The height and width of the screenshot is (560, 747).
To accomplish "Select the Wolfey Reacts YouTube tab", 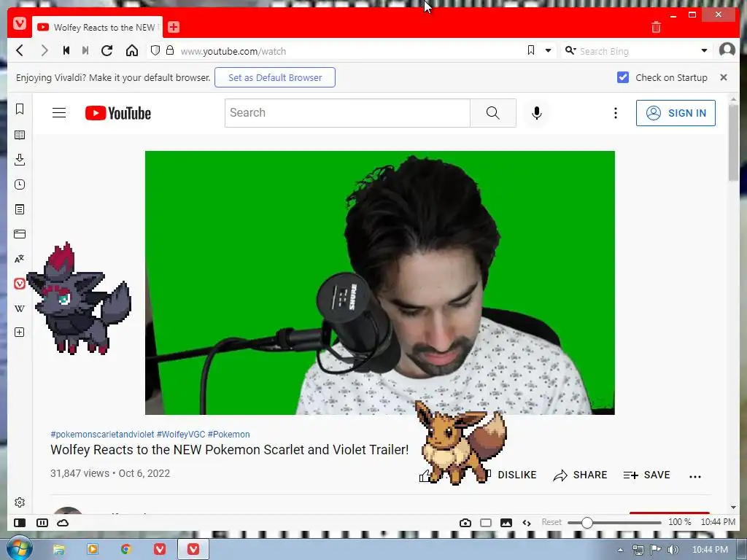I will click(x=98, y=27).
